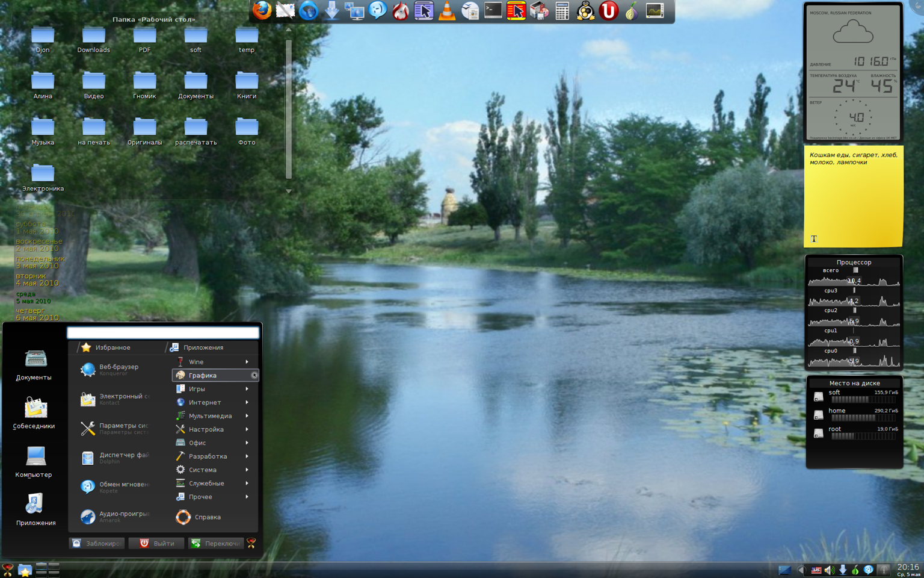Viewport: 924px width, 578px height.
Task: Launch Firefox from the top dock
Action: (262, 10)
